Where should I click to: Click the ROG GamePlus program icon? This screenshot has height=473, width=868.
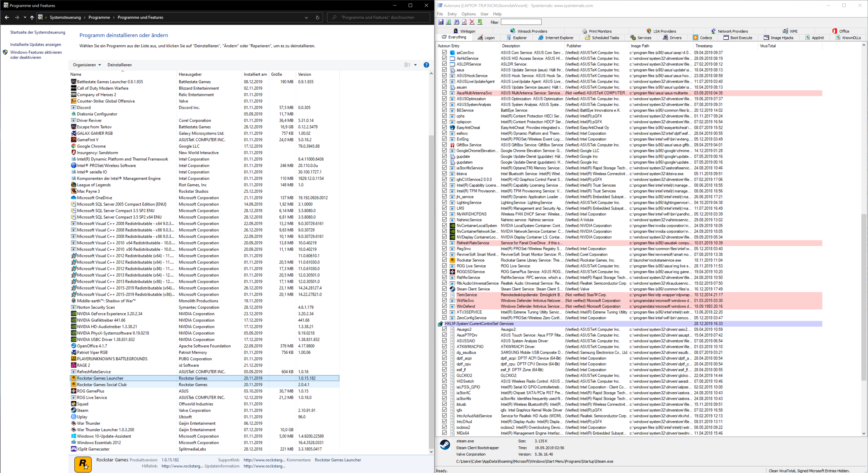pyautogui.click(x=73, y=391)
